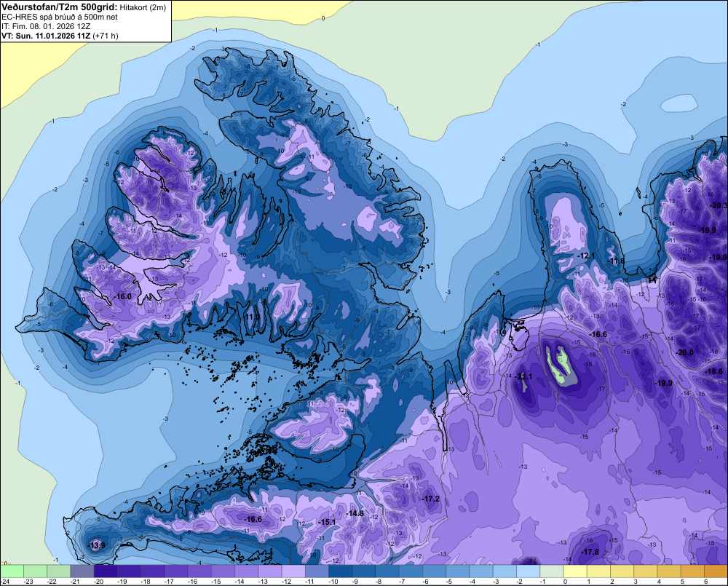Click the -15.1 temperature value on the map
This screenshot has height=586, width=728.
[x=327, y=523]
